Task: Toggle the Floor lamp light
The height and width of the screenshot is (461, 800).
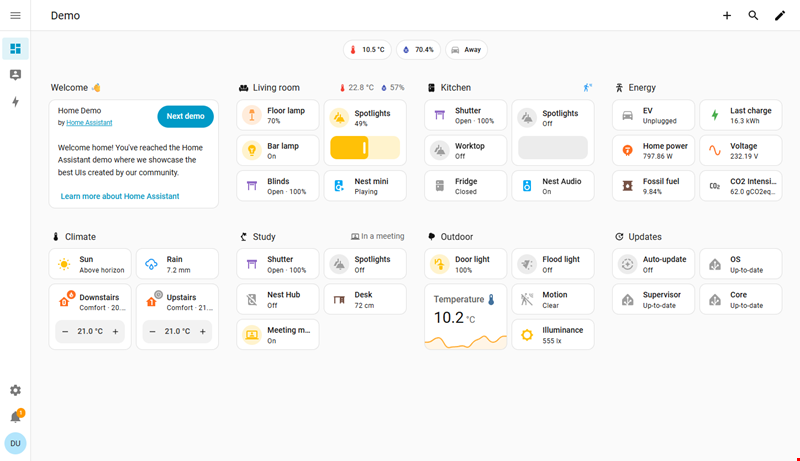Action: click(x=252, y=115)
